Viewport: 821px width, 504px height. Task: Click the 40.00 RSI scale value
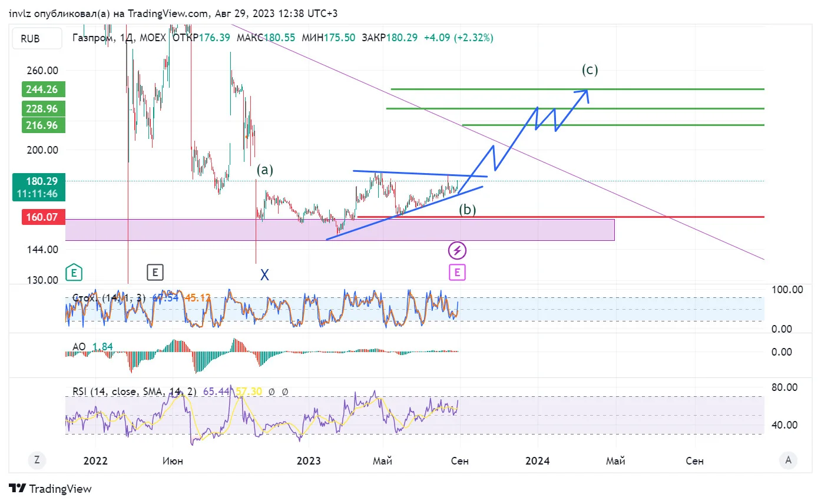tap(784, 425)
